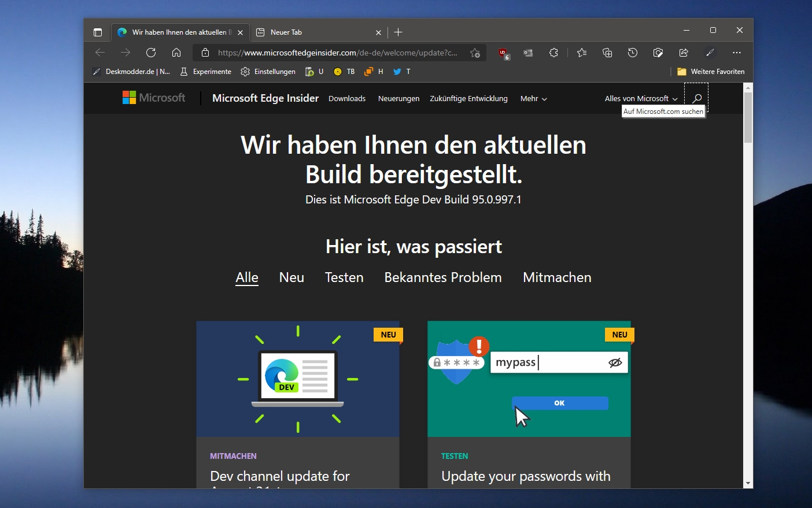Open the Extensions puzzle icon

coord(553,53)
